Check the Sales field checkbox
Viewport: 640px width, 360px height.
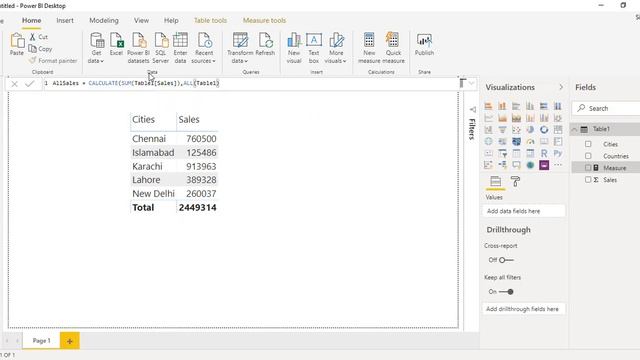click(588, 180)
